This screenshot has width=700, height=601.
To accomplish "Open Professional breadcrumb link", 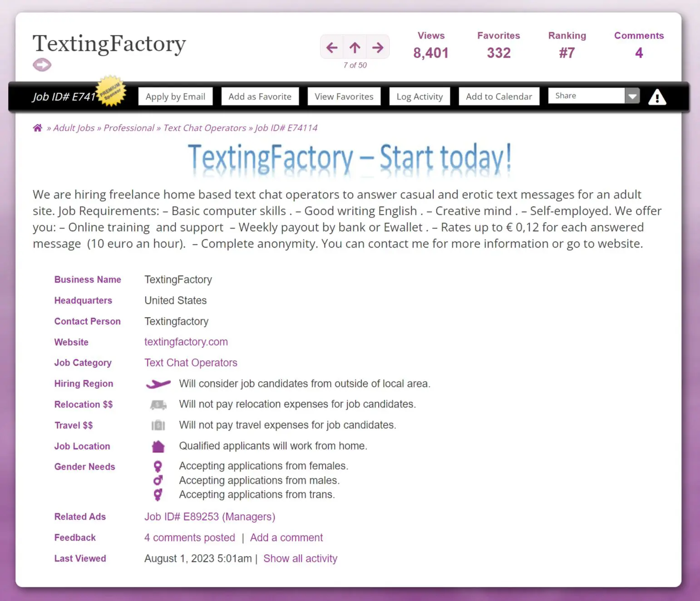I will click(x=129, y=128).
